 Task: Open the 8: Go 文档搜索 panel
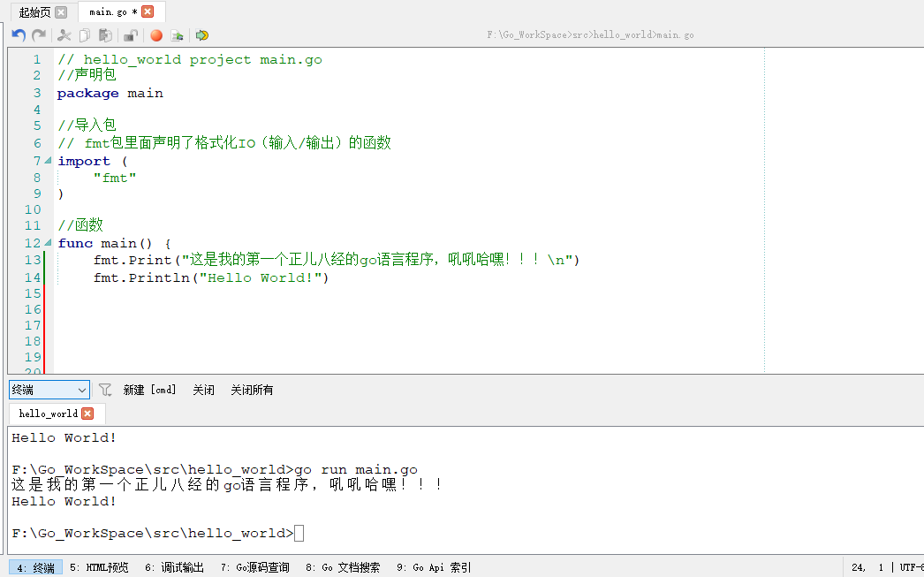click(343, 567)
